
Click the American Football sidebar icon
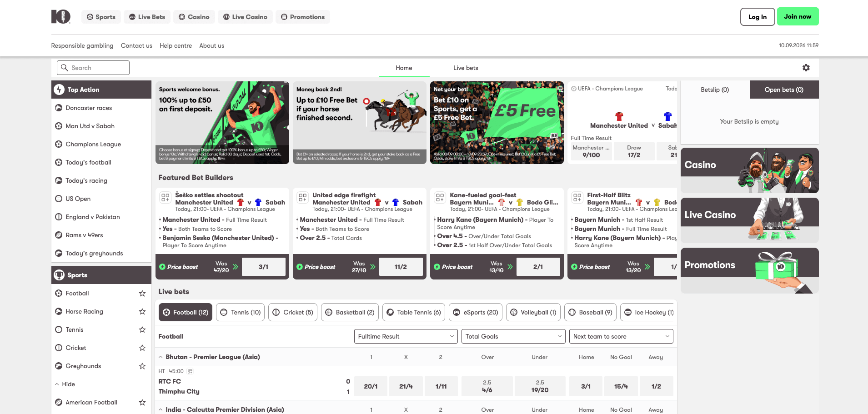click(59, 402)
